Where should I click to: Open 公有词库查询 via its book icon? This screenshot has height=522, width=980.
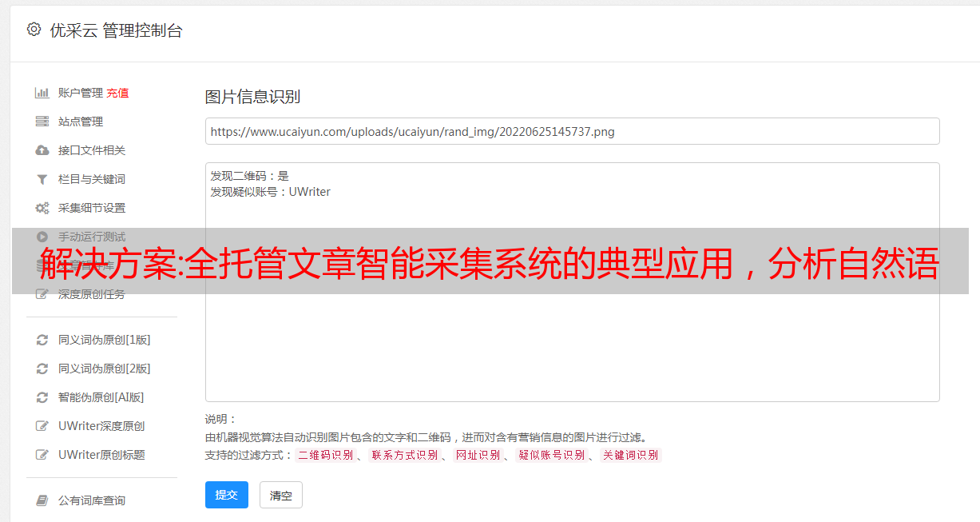[x=42, y=500]
